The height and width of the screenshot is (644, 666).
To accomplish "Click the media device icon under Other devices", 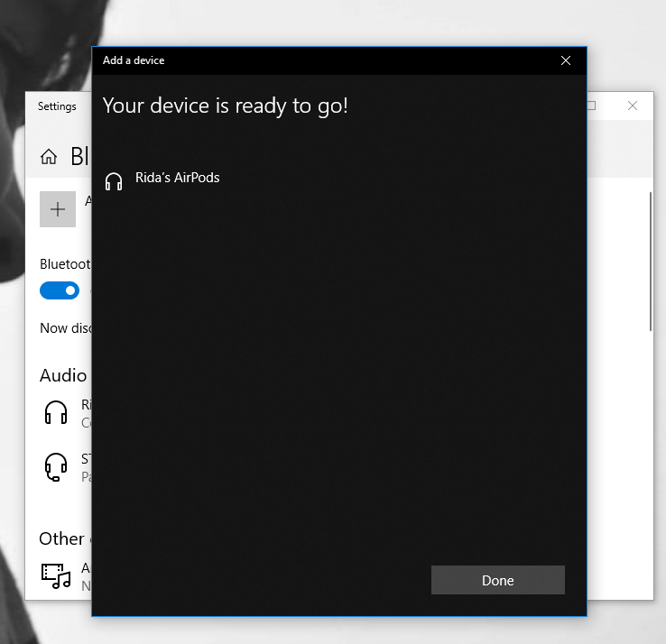I will (x=56, y=575).
